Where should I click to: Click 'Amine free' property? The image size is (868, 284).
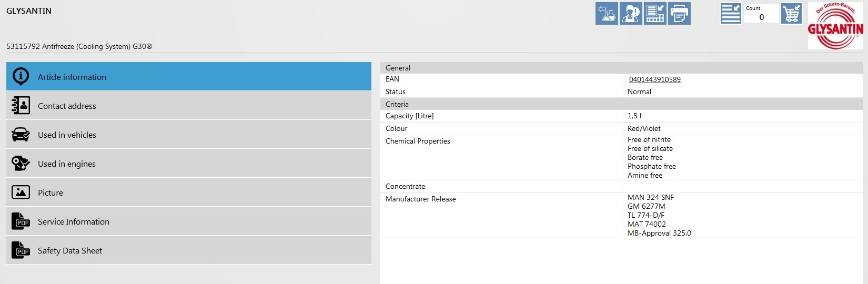pyautogui.click(x=645, y=175)
